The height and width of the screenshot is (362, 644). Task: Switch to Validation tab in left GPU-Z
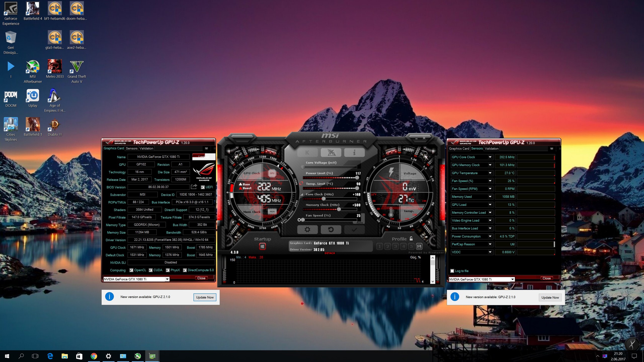146,148
